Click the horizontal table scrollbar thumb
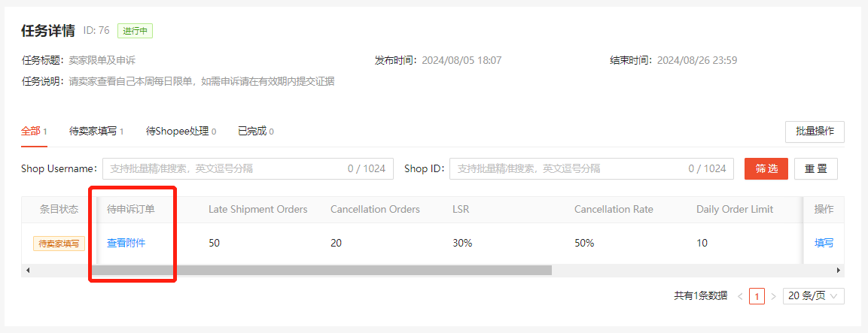The width and height of the screenshot is (868, 333). (x=321, y=271)
